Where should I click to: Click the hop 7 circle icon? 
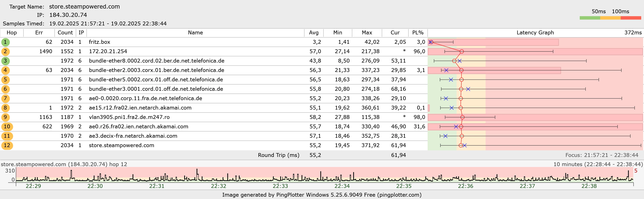tap(5, 98)
